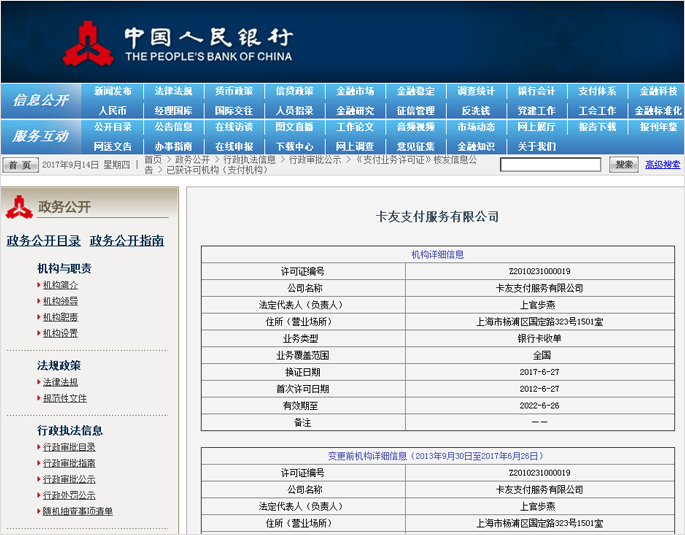This screenshot has height=535, width=685.
Task: Open 调查统计 navigation item
Action: point(476,91)
